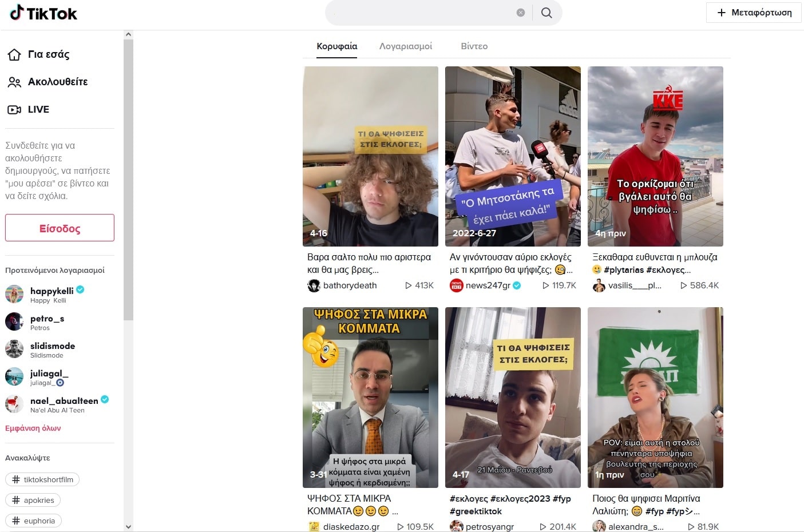Image resolution: width=804 pixels, height=532 pixels.
Task: Click the bathorydeath username
Action: pyautogui.click(x=350, y=285)
